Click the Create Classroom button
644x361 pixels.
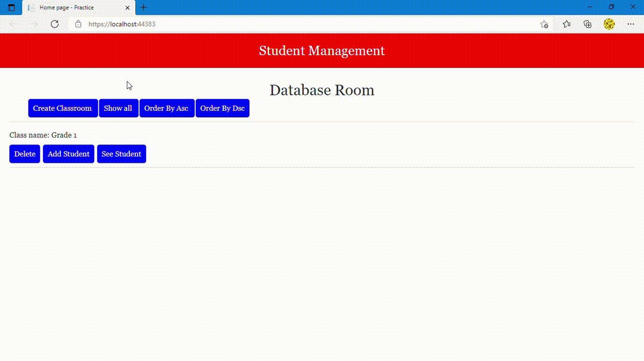pyautogui.click(x=63, y=108)
